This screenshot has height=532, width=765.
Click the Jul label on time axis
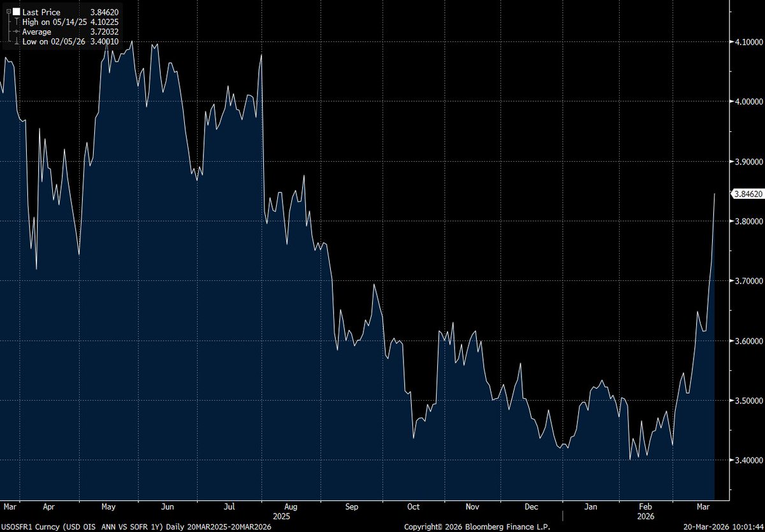pyautogui.click(x=229, y=507)
